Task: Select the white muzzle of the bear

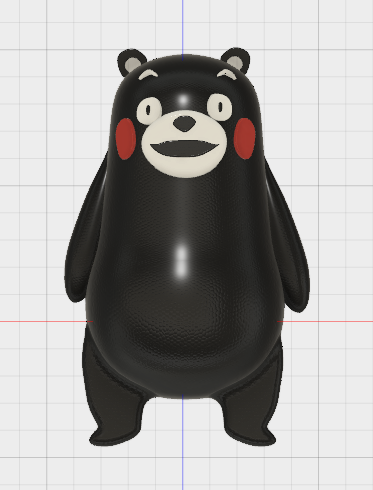Action: click(x=184, y=144)
